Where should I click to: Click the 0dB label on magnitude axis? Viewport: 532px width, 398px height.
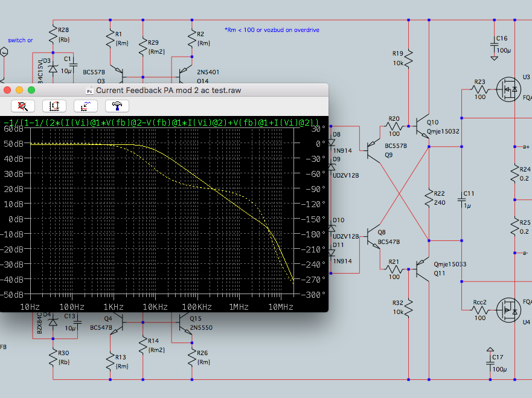pos(16,219)
